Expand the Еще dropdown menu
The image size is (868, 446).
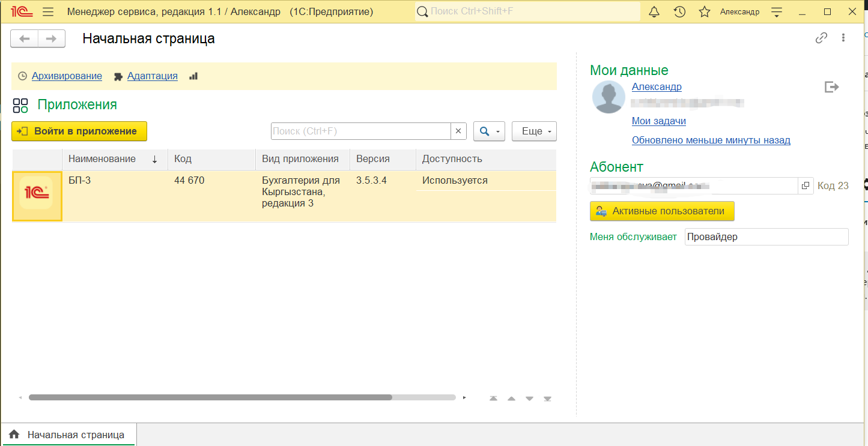coord(534,131)
